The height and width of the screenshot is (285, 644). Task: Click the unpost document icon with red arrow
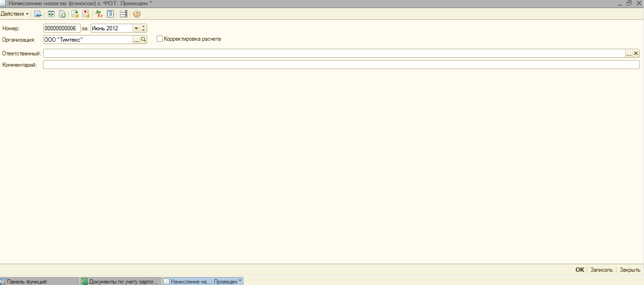point(86,14)
